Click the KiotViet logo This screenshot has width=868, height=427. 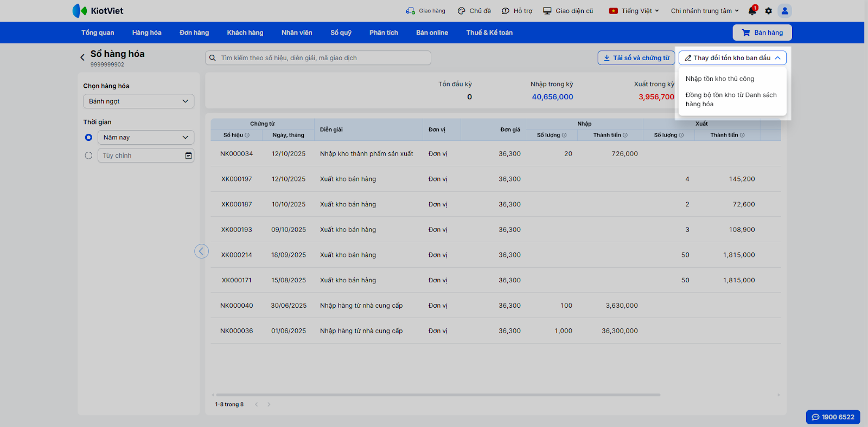(98, 11)
